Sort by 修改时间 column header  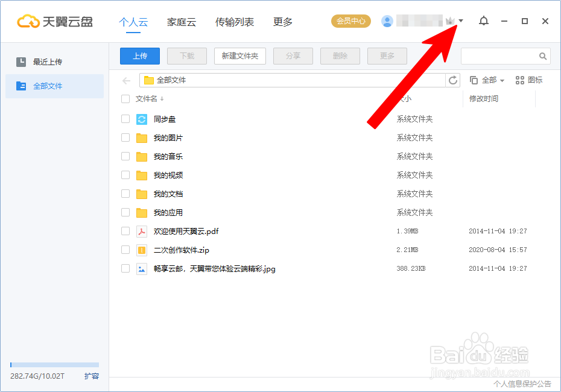coord(484,99)
